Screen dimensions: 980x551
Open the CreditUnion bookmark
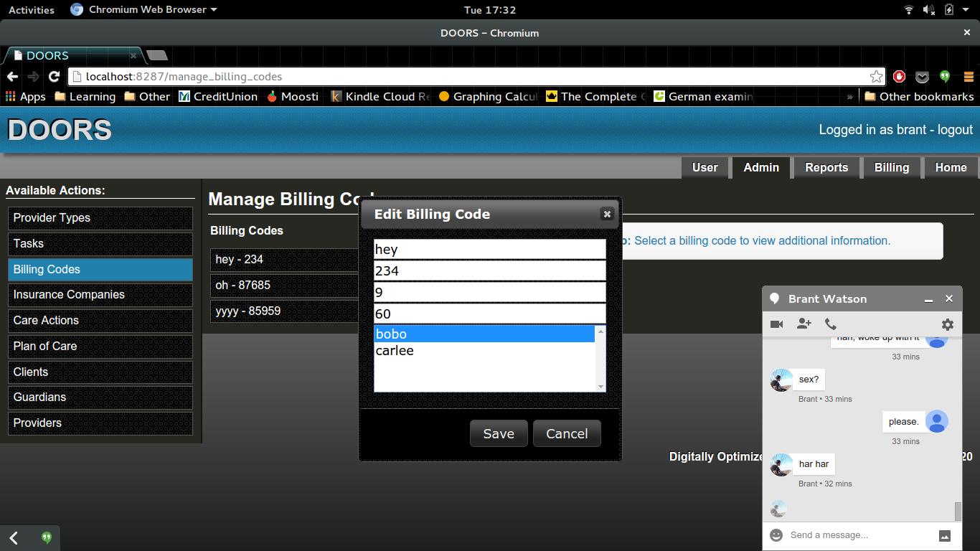218,96
